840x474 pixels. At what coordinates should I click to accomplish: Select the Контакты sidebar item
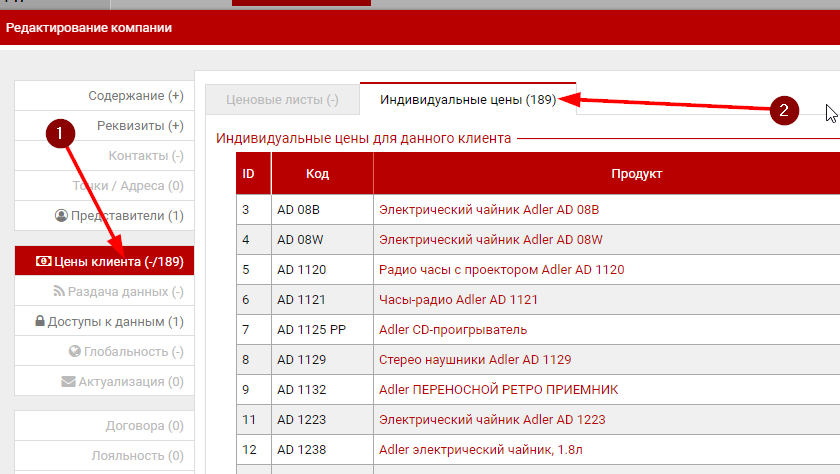[x=145, y=156]
